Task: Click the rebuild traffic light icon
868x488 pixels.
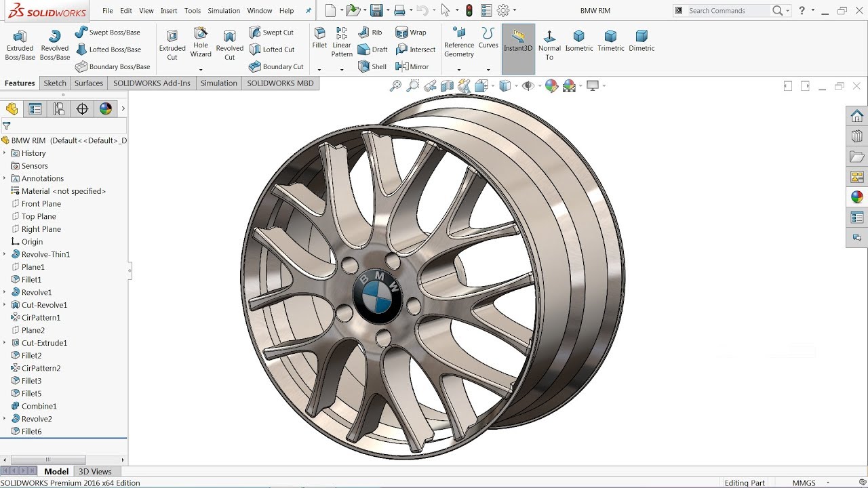Action: (x=469, y=10)
